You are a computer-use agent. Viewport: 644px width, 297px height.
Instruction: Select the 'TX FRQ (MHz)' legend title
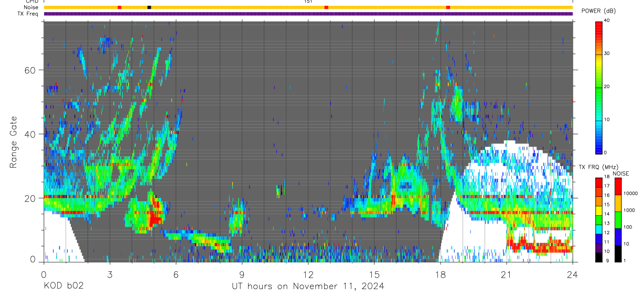coord(599,167)
